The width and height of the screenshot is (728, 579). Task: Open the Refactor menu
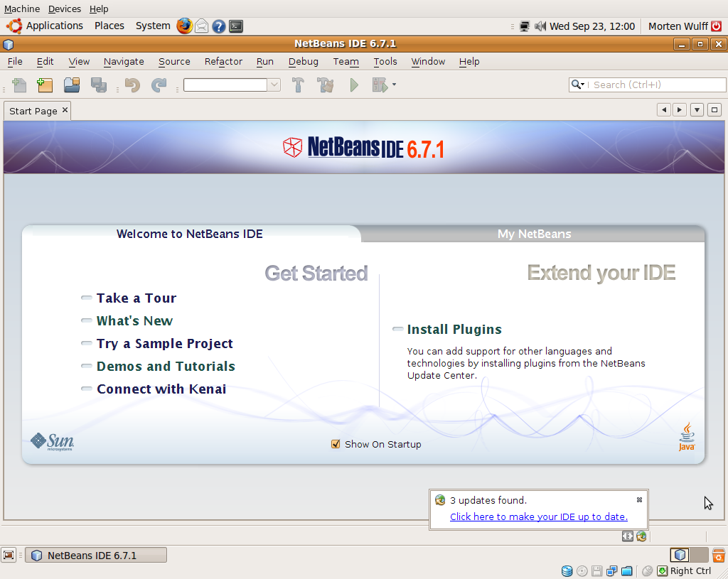tap(223, 61)
